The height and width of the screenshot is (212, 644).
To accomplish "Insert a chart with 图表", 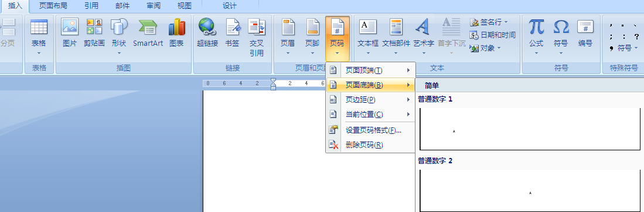I will pos(176,33).
